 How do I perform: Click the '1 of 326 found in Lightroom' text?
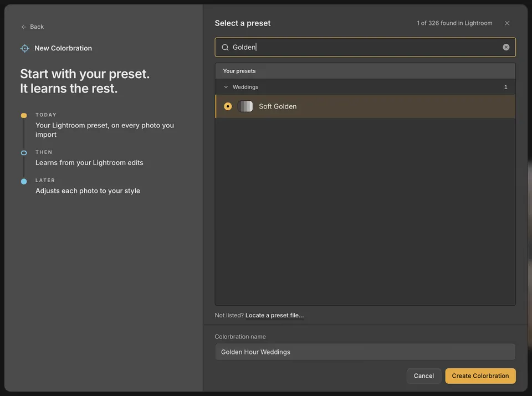[x=454, y=23]
